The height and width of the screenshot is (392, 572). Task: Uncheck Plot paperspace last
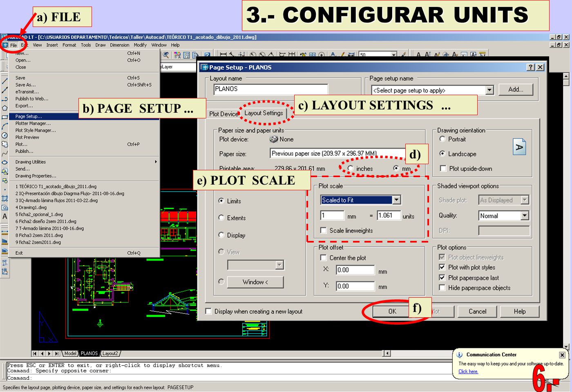click(442, 278)
